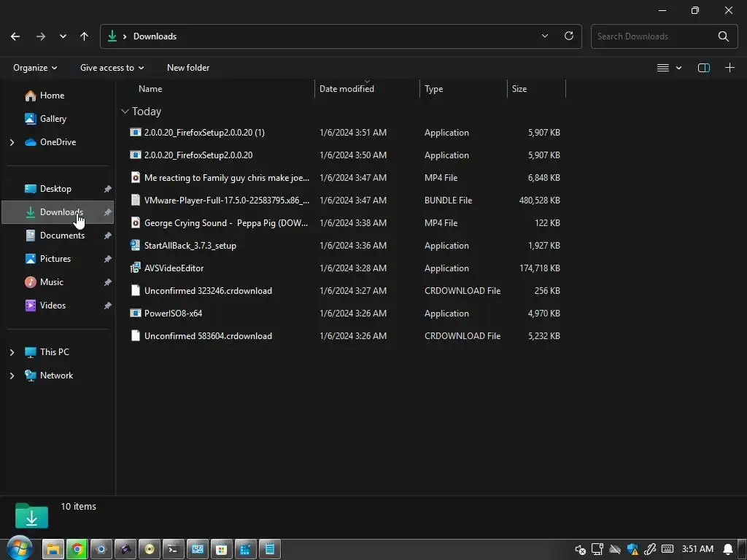Open the Start menu orb
This screenshot has width=747, height=560.
click(20, 548)
